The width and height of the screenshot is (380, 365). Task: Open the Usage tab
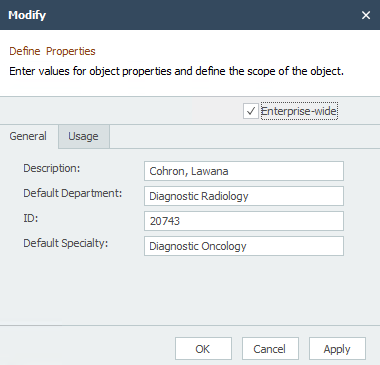pos(84,136)
